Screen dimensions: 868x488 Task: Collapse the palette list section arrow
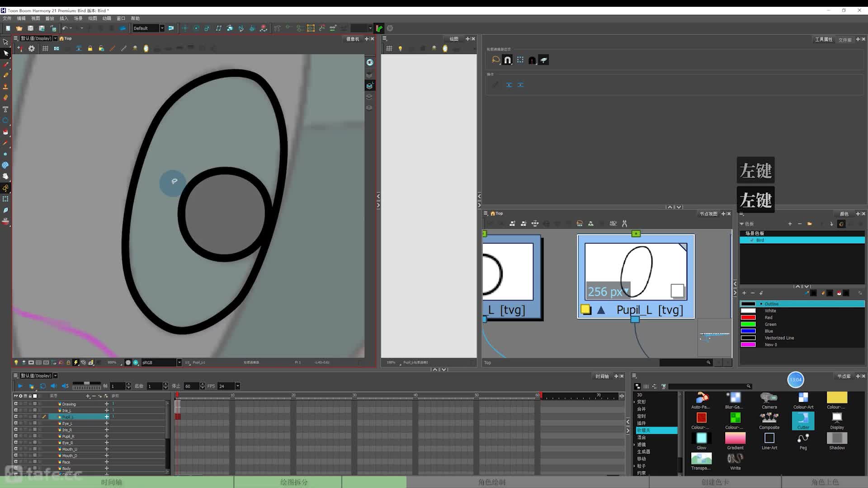741,224
